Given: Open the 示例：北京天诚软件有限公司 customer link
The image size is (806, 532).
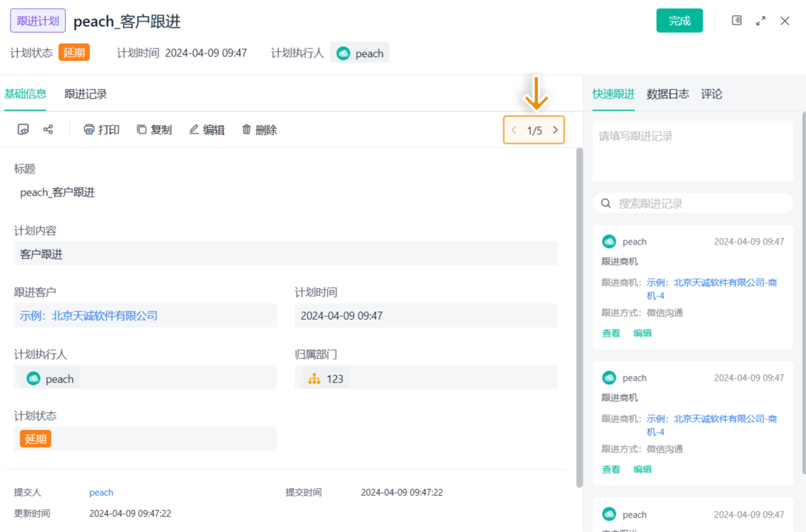Looking at the screenshot, I should click(x=89, y=315).
